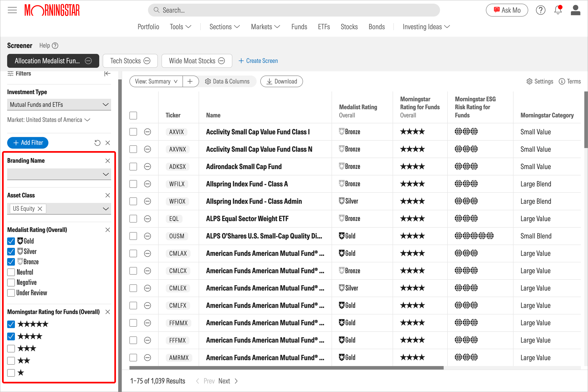Open notifications bell icon
The image size is (588, 392).
558,10
